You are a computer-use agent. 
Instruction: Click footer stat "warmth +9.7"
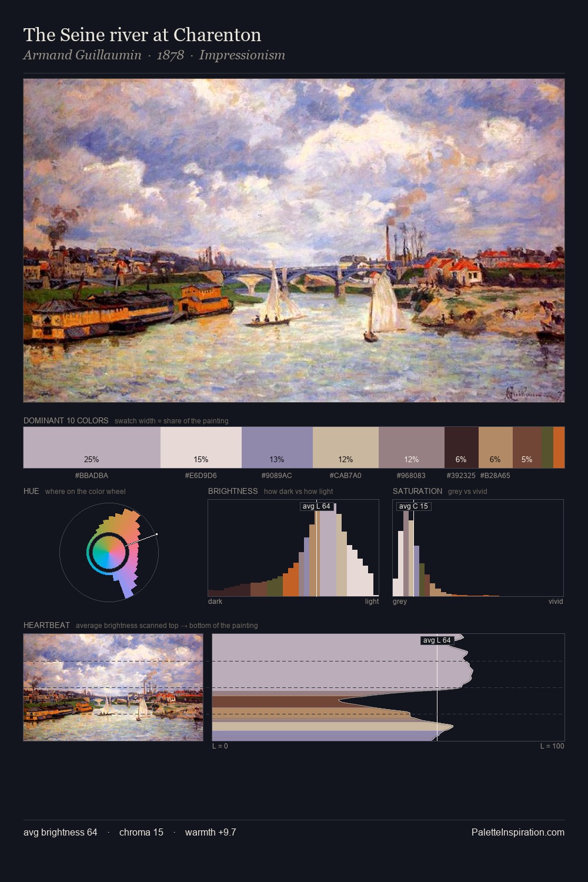coord(211,832)
